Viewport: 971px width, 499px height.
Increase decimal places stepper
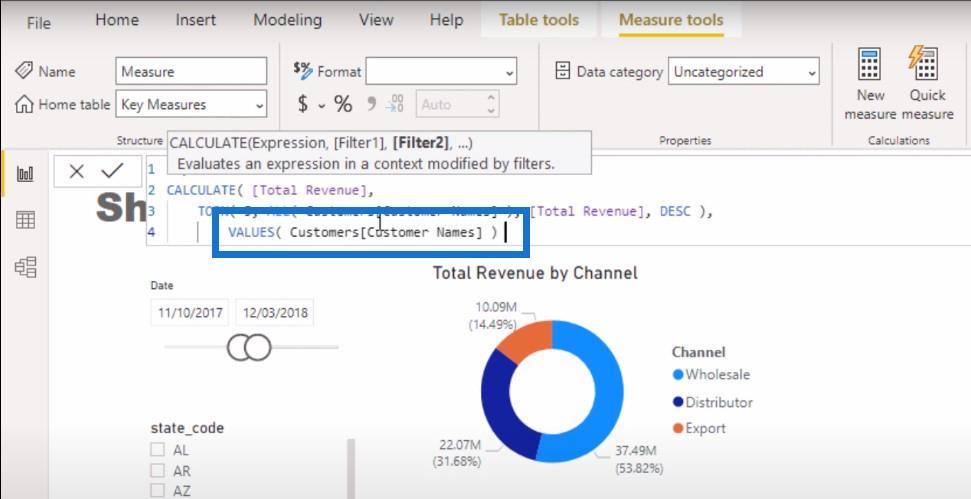coord(491,98)
